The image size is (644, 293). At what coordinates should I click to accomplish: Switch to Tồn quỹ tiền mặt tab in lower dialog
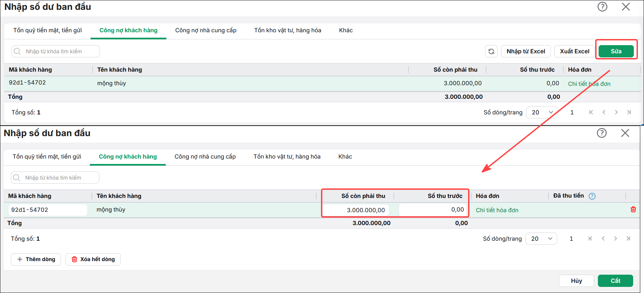click(47, 157)
